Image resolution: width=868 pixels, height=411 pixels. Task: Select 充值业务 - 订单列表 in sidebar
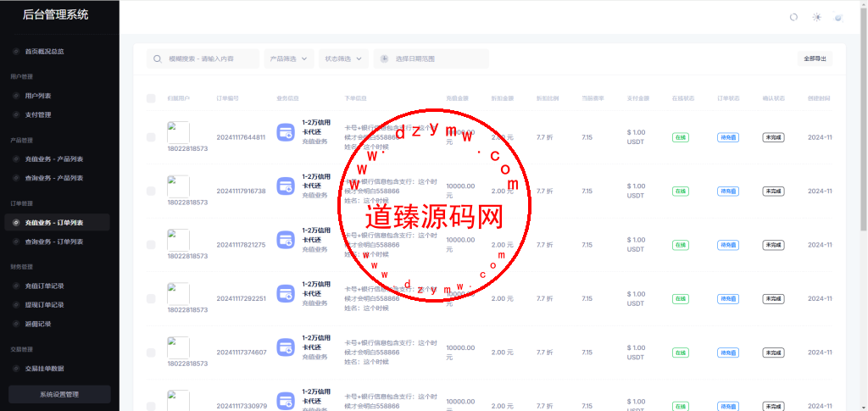coord(57,222)
